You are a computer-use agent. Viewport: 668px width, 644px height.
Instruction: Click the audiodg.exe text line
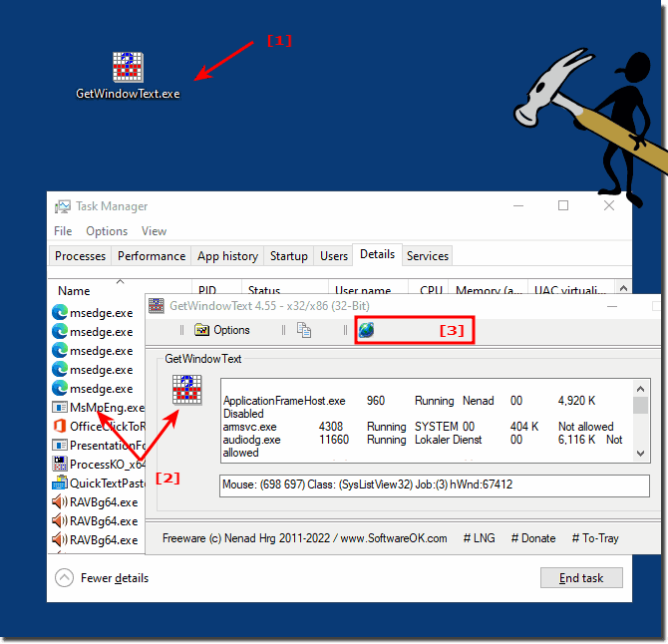coord(423,440)
